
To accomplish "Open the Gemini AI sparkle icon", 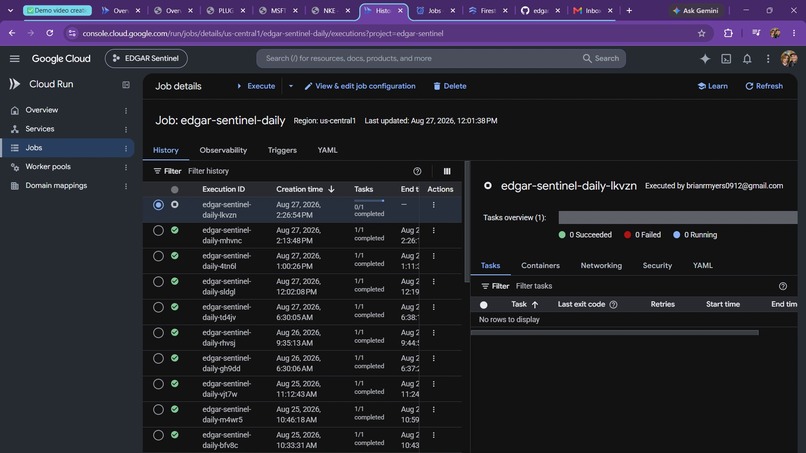I will click(705, 59).
